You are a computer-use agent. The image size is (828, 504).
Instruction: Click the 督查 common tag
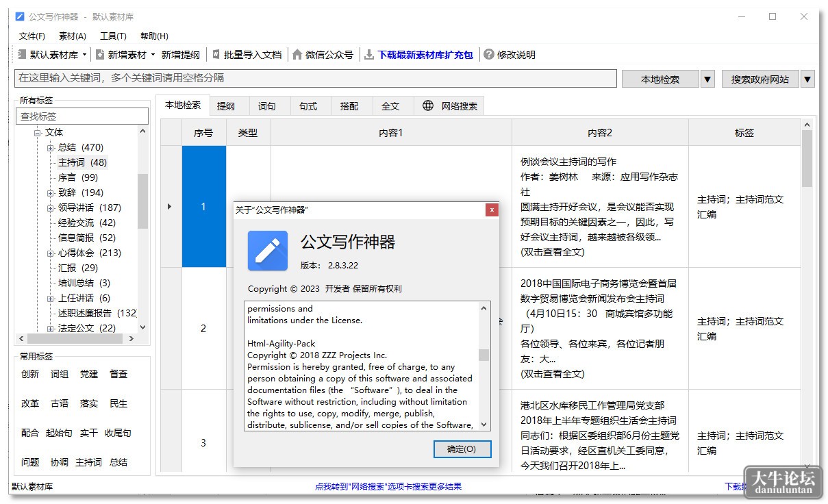pyautogui.click(x=118, y=375)
